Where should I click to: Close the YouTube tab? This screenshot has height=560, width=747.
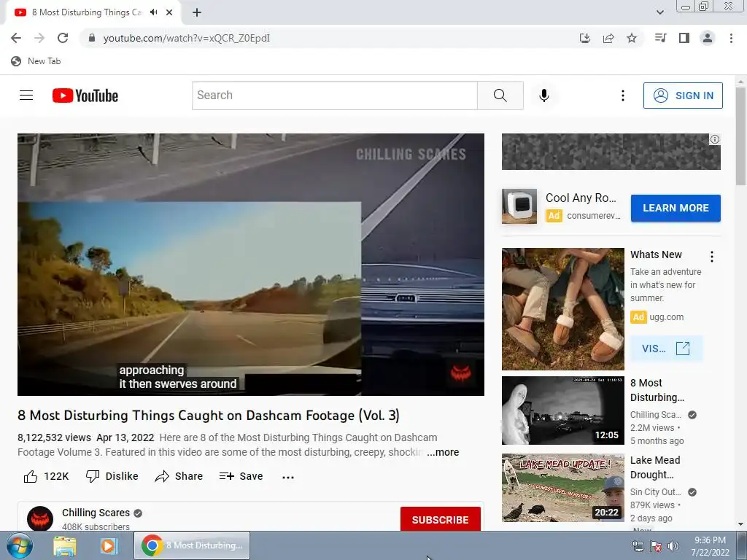click(169, 12)
